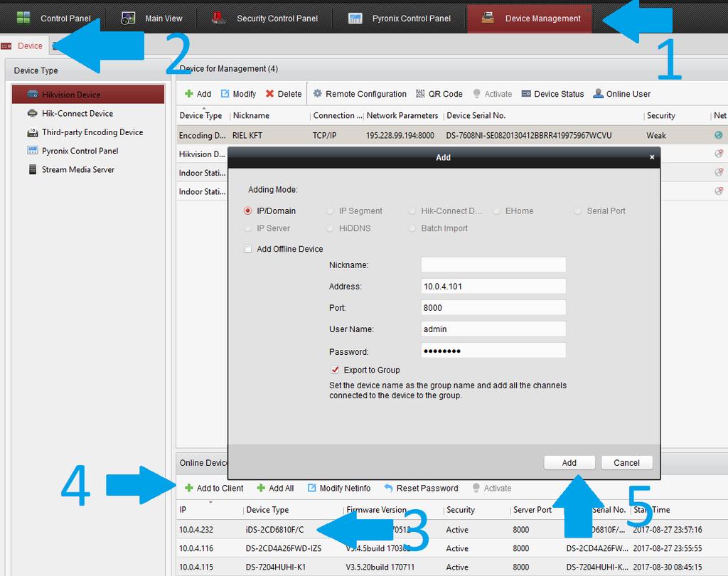
Task: Open the Security Control Panel tab
Action: tap(264, 18)
